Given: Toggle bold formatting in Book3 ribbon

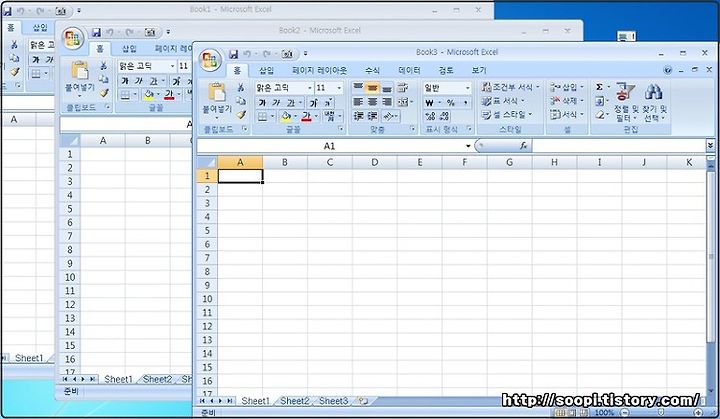Looking at the screenshot, I should tap(262, 102).
